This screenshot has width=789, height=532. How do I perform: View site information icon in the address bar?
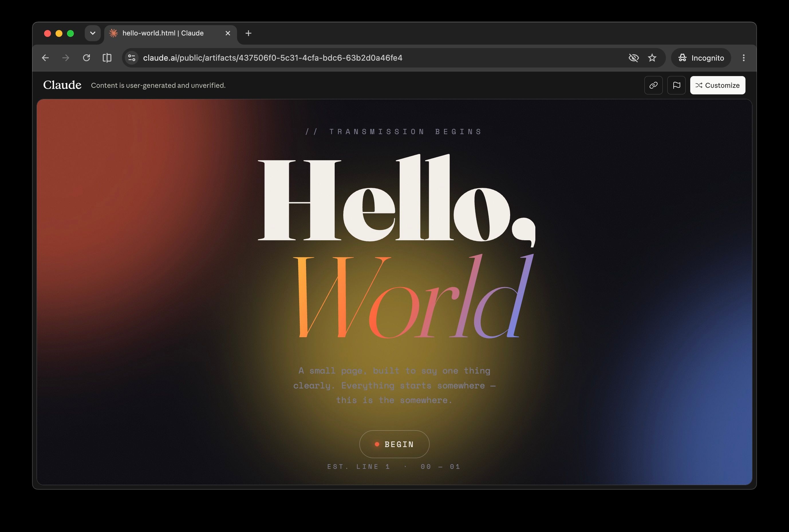point(132,58)
